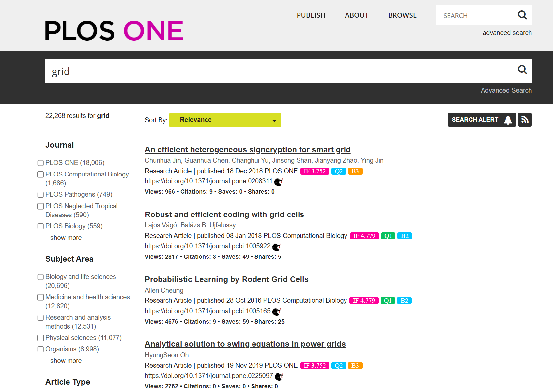This screenshot has height=392, width=553.
Task: Click the pink IF 3.752 badge on first result
Action: click(315, 171)
